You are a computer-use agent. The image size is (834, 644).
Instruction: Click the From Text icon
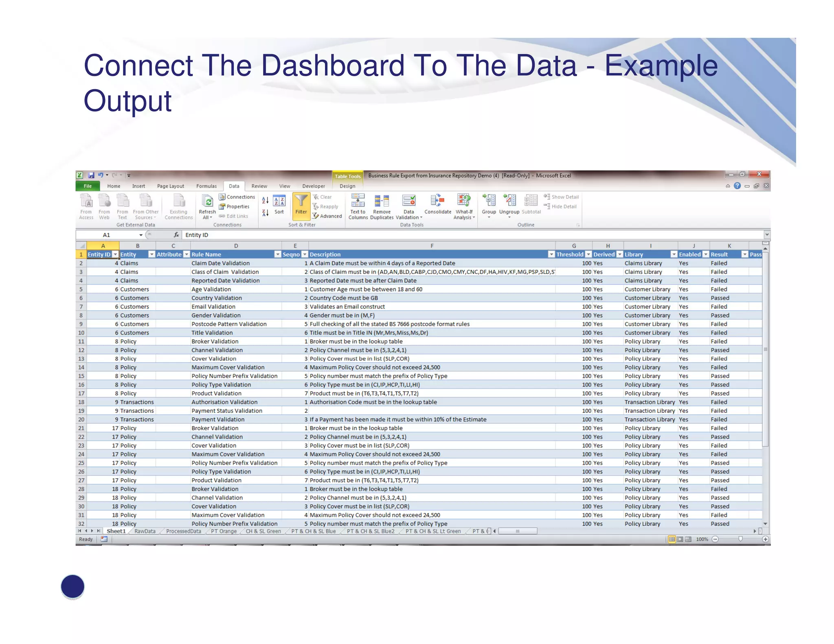123,206
